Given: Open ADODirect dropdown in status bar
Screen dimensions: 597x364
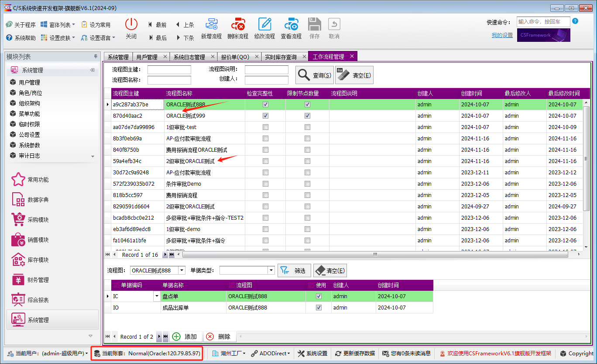Looking at the screenshot, I should pos(271,354).
